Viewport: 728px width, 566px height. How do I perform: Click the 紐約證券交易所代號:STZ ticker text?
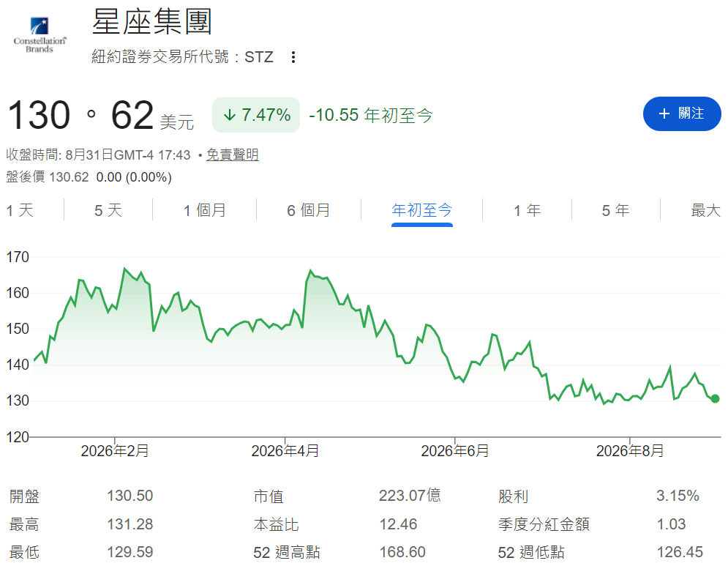[x=182, y=56]
